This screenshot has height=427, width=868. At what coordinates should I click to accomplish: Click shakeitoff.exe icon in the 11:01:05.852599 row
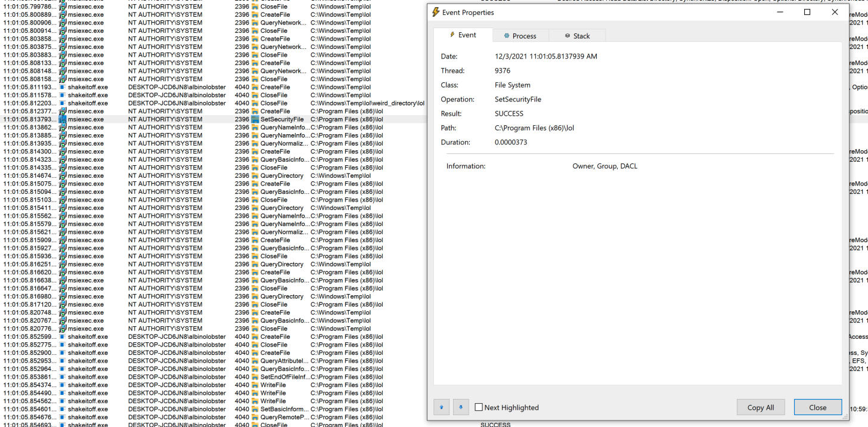click(x=63, y=337)
